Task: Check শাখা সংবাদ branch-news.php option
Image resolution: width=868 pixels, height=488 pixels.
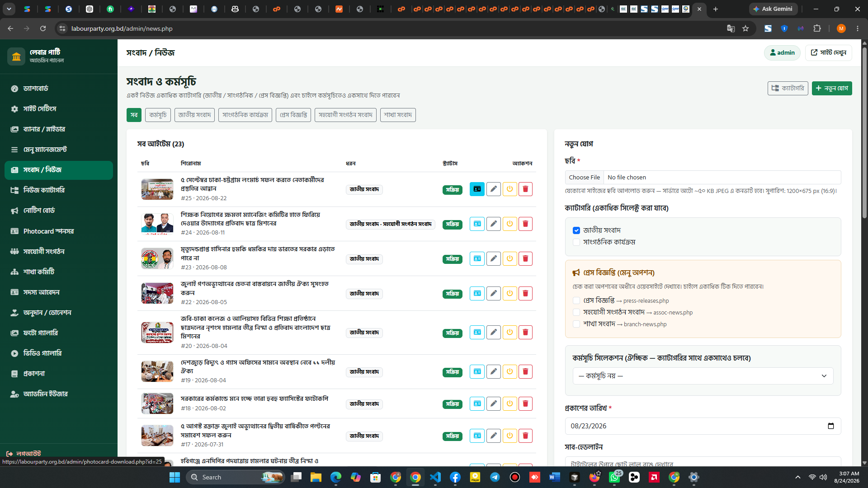Action: tap(576, 324)
